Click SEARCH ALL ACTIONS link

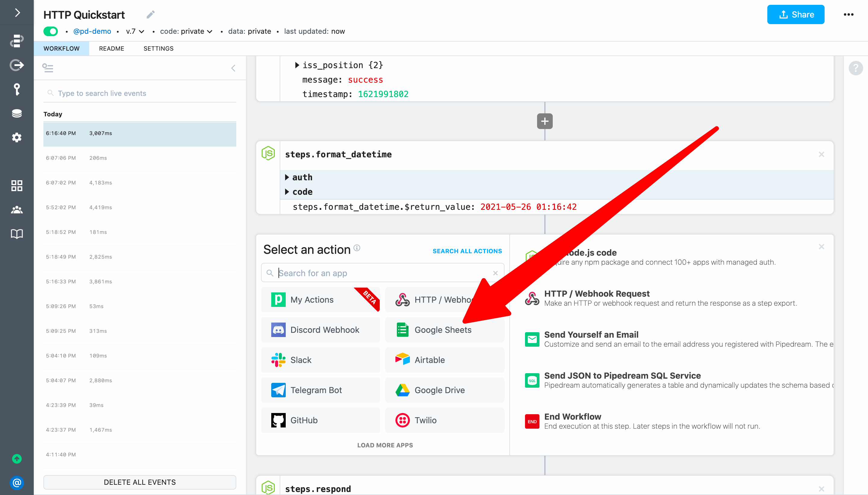tap(467, 251)
